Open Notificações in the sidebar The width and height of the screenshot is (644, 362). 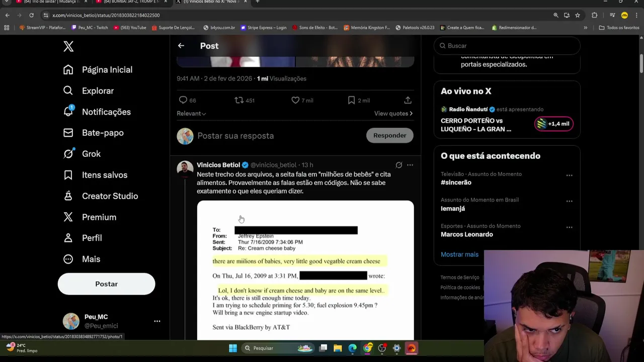pos(98,112)
